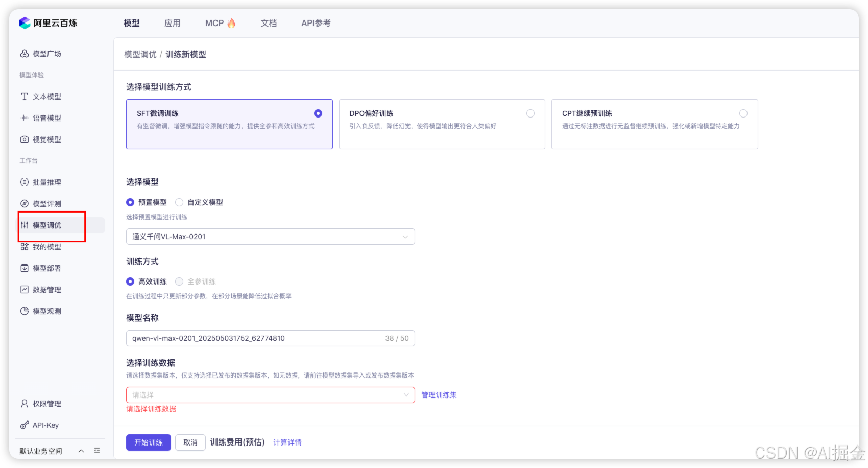
Task: Click the 数据管理 chart icon
Action: coord(25,290)
